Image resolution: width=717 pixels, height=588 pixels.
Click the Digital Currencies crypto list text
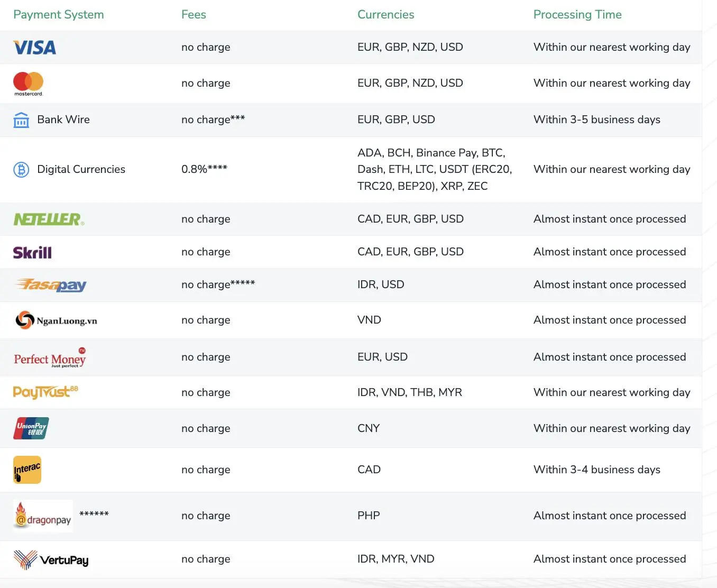point(435,169)
